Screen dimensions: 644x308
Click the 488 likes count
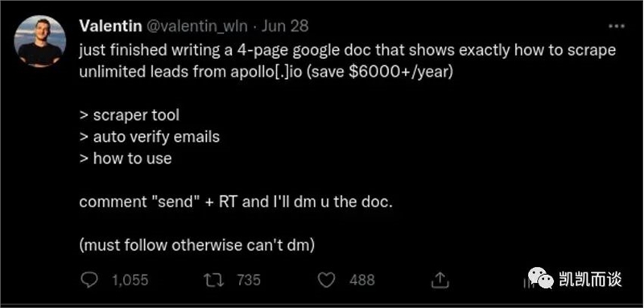click(x=362, y=281)
